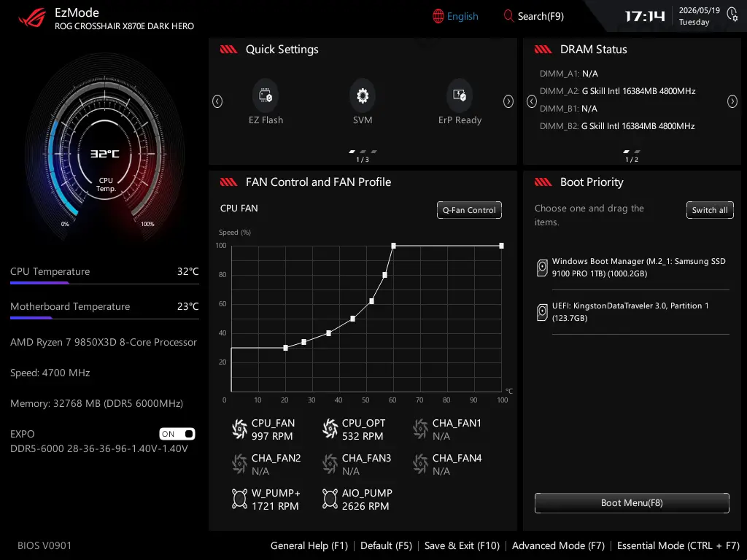Select fan curve point at 30% and 20°C
Screen dimensions: 747x560
coord(285,348)
